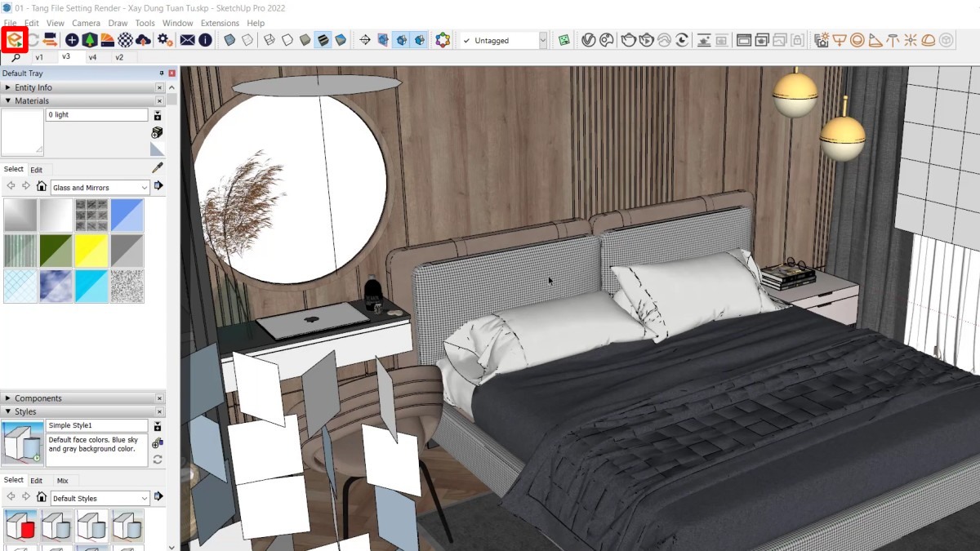Click the white plus circle toolbar icon
This screenshot has height=551, width=980.
(72, 40)
